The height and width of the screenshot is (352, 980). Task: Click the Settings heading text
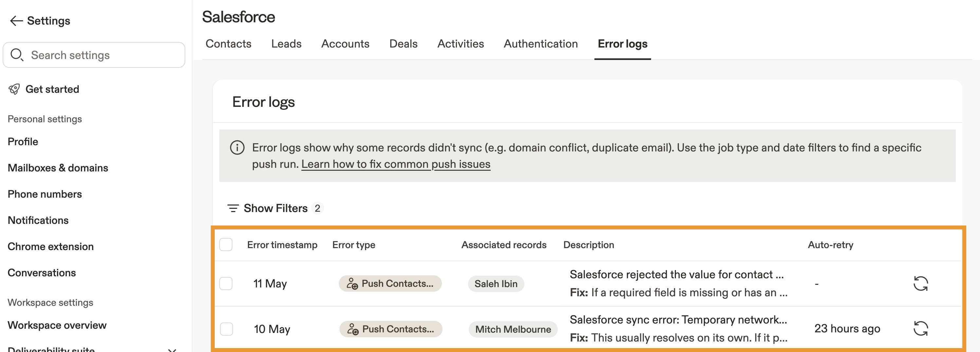(49, 21)
